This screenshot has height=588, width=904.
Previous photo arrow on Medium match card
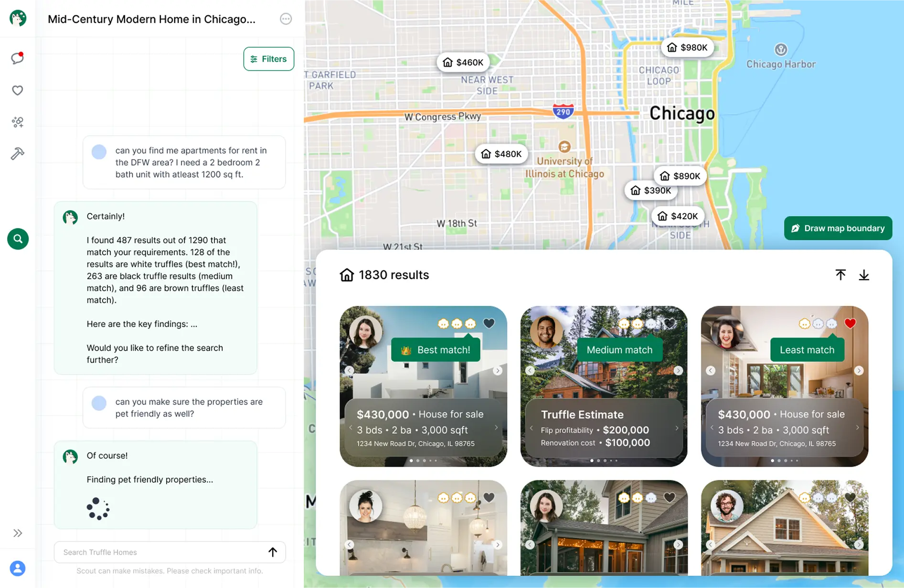530,371
